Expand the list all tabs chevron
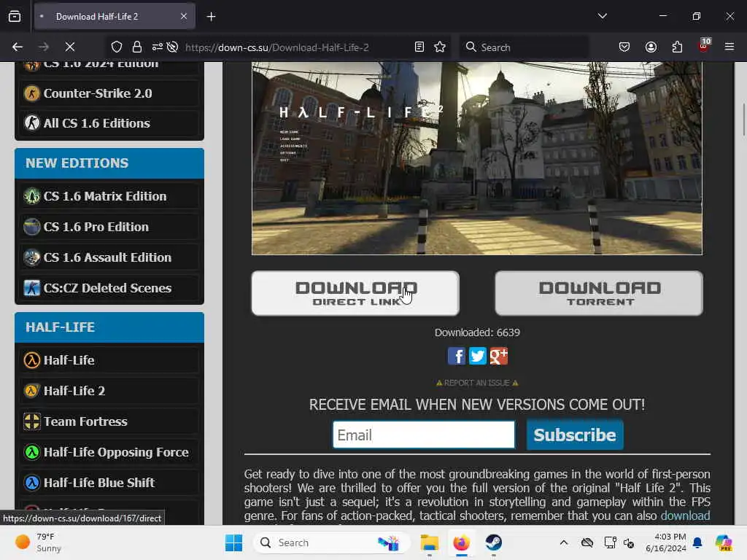Image resolution: width=747 pixels, height=560 pixels. [602, 16]
